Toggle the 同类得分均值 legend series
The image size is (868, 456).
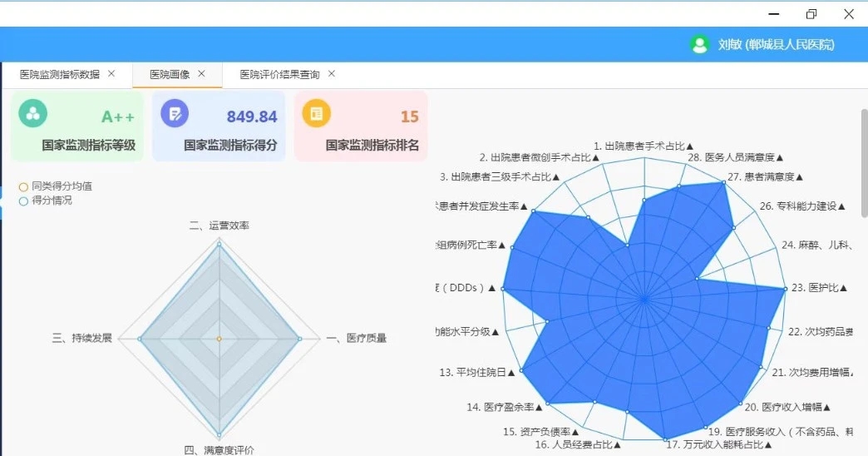point(57,186)
